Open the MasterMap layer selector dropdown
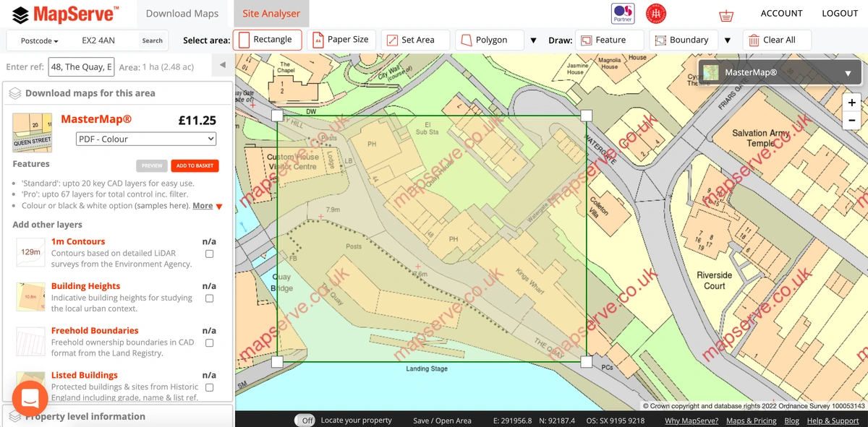868x427 pixels. pos(780,72)
